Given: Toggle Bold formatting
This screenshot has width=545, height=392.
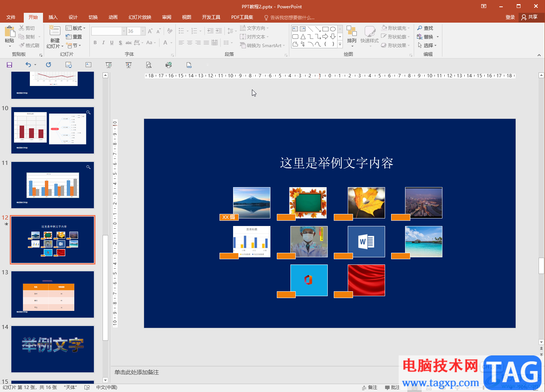Looking at the screenshot, I should coord(95,43).
